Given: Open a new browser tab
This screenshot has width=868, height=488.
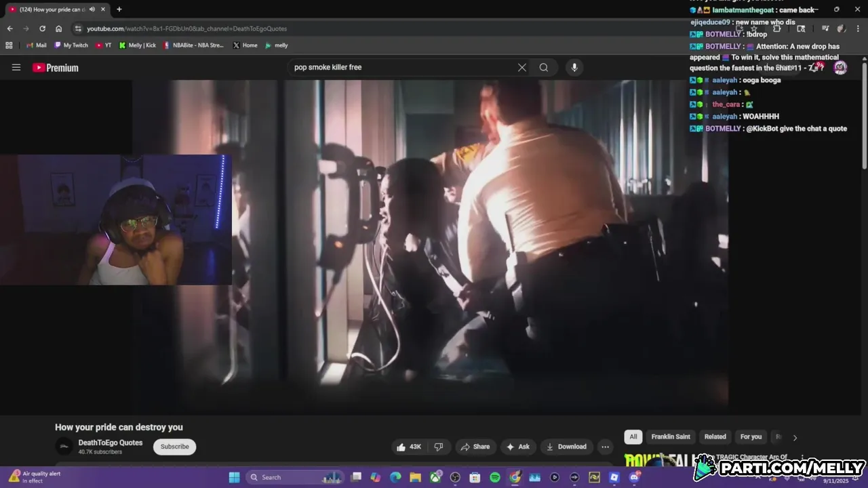Looking at the screenshot, I should (119, 9).
